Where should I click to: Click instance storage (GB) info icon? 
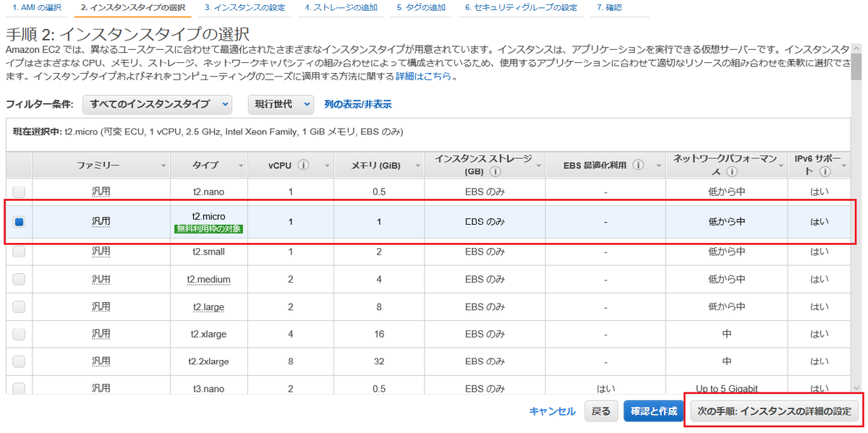[x=495, y=173]
